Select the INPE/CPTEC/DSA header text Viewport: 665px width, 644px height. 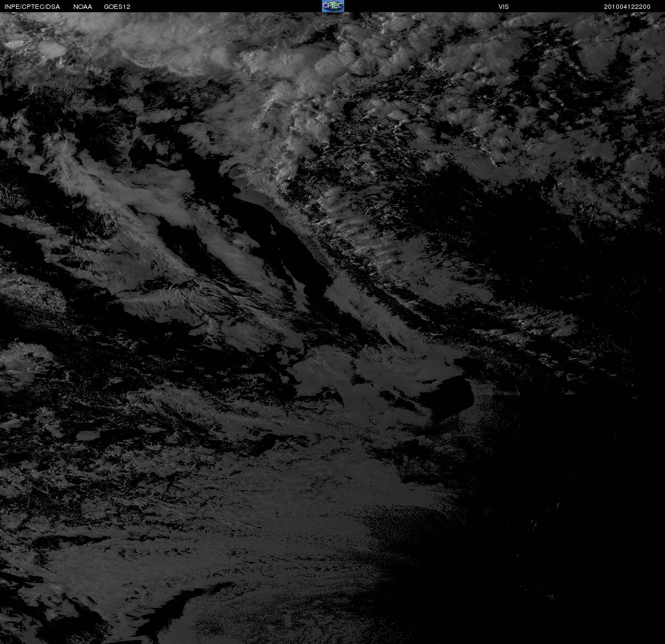click(x=32, y=7)
